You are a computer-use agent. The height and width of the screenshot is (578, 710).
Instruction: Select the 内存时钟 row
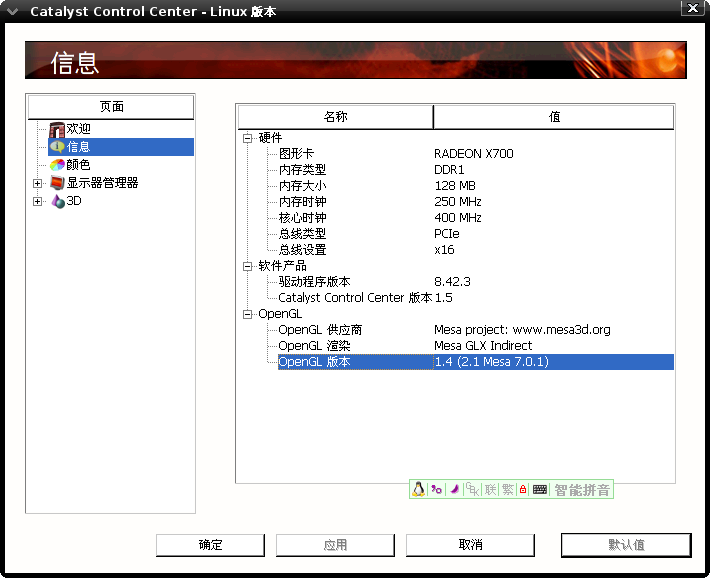tap(475, 202)
